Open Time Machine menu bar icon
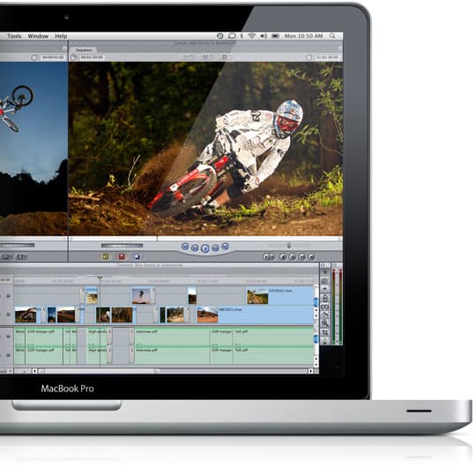The width and height of the screenshot is (476, 474). (220, 36)
